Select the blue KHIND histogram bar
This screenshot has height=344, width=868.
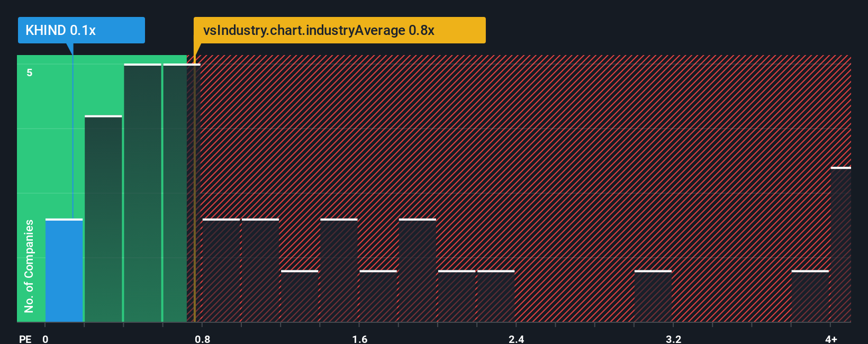click(64, 270)
